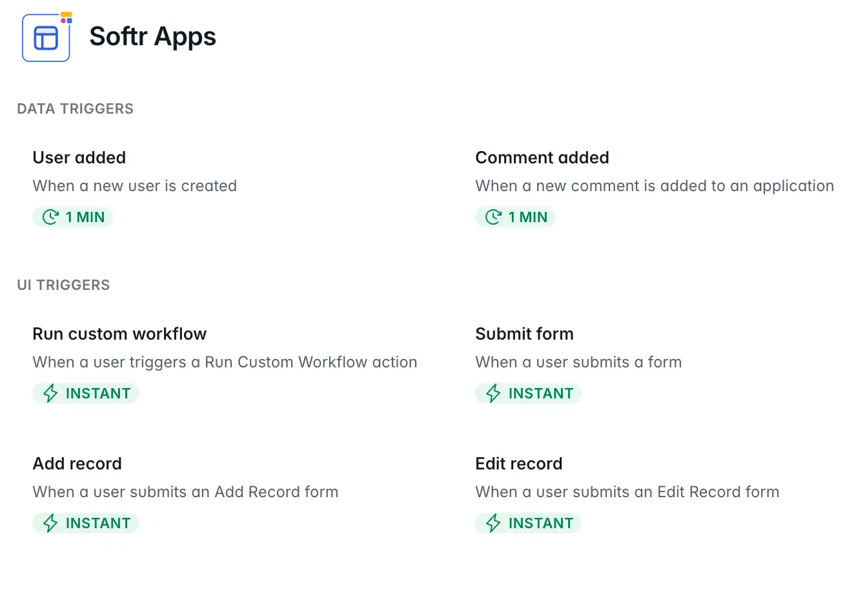Click the lightning icon under Edit record
Screen dimensions: 856x616
pos(493,523)
